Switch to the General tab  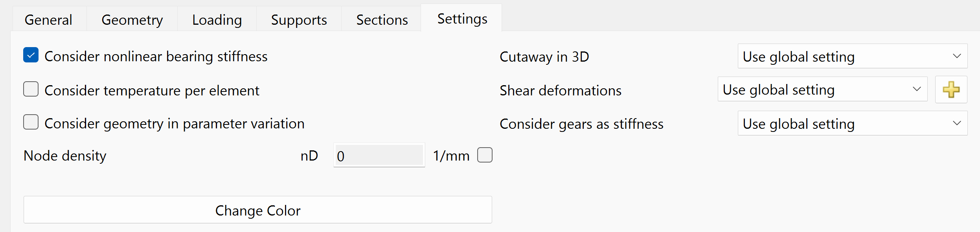click(x=48, y=20)
